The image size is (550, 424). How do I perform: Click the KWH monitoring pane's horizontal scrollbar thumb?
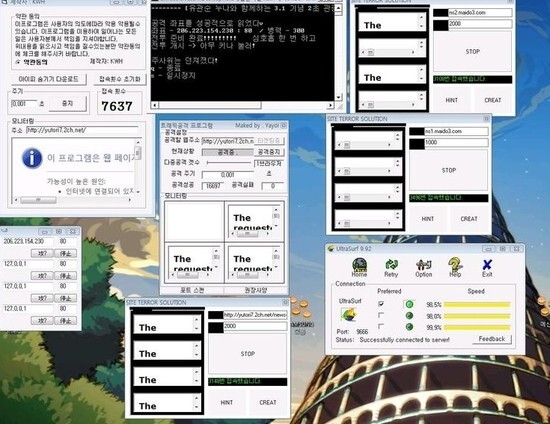pyautogui.click(x=38, y=200)
